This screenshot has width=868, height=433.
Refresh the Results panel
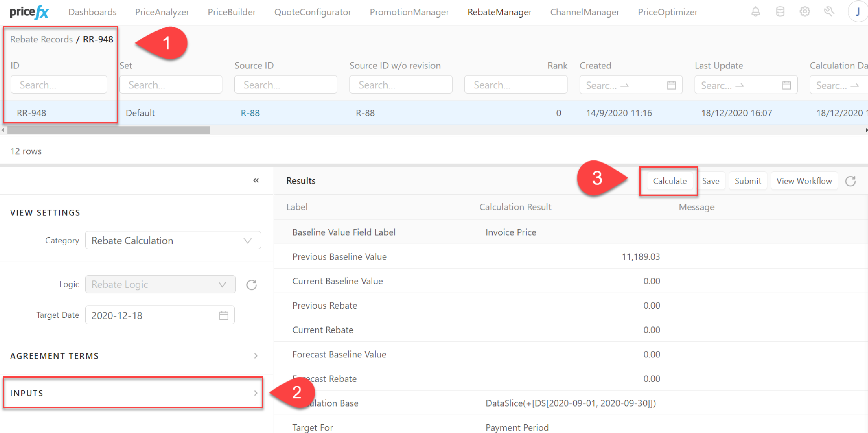[851, 181]
